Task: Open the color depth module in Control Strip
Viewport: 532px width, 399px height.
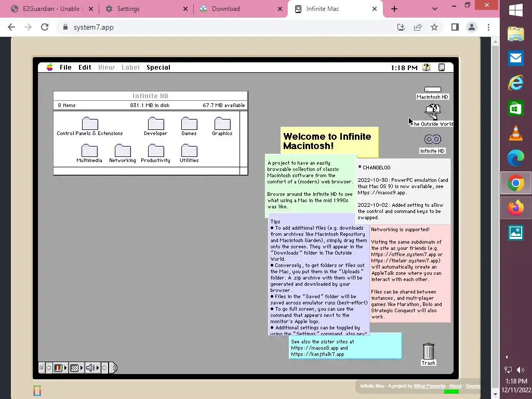Action: tap(60, 368)
